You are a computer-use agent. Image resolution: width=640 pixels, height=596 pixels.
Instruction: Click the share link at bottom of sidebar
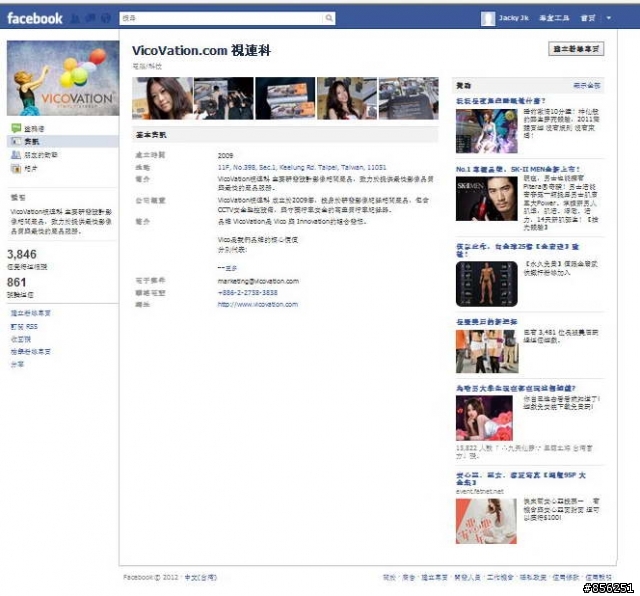coord(17,364)
